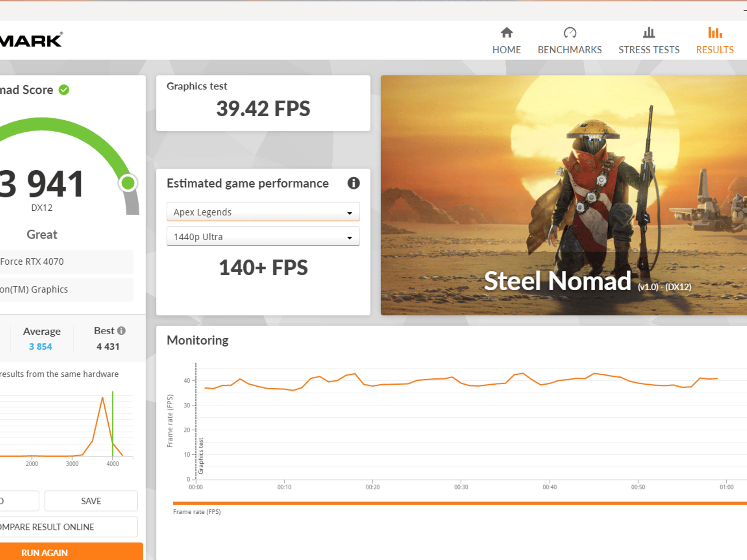Open the Home tab
Screen dimensions: 747x560
[x=506, y=41]
